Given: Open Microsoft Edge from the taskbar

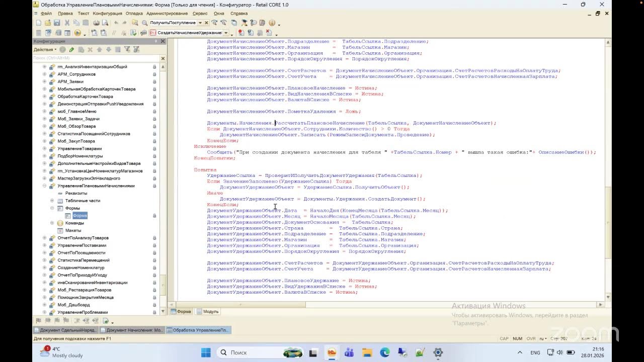Looking at the screenshot, I should tap(384, 352).
